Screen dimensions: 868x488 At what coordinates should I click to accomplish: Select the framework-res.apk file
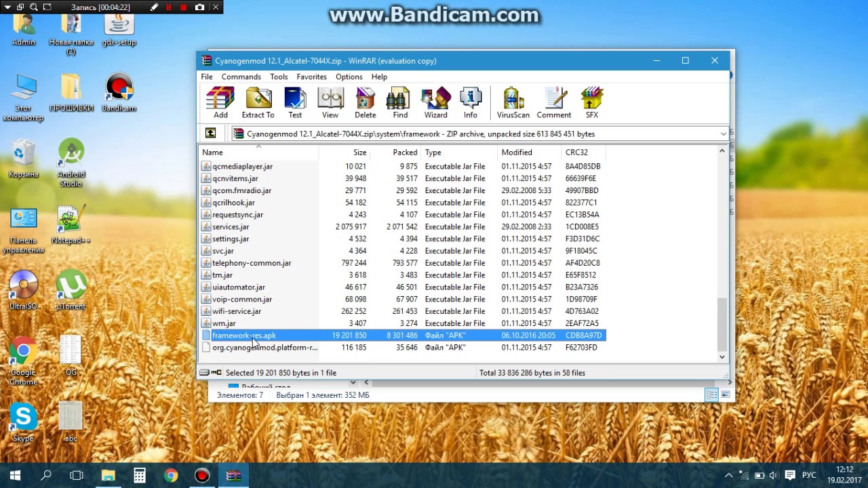point(403,335)
